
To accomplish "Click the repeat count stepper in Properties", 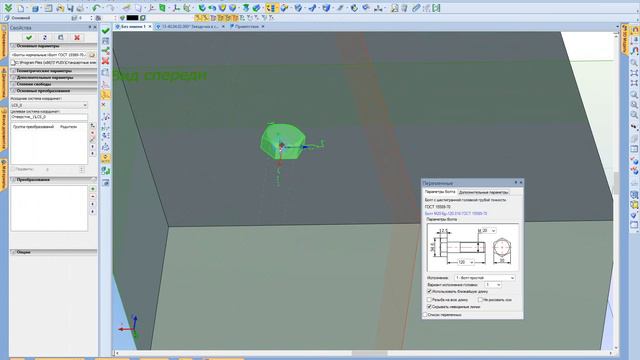I will point(82,169).
